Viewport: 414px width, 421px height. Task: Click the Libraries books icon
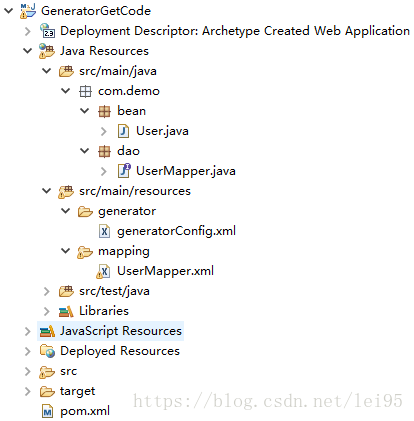[x=66, y=311]
